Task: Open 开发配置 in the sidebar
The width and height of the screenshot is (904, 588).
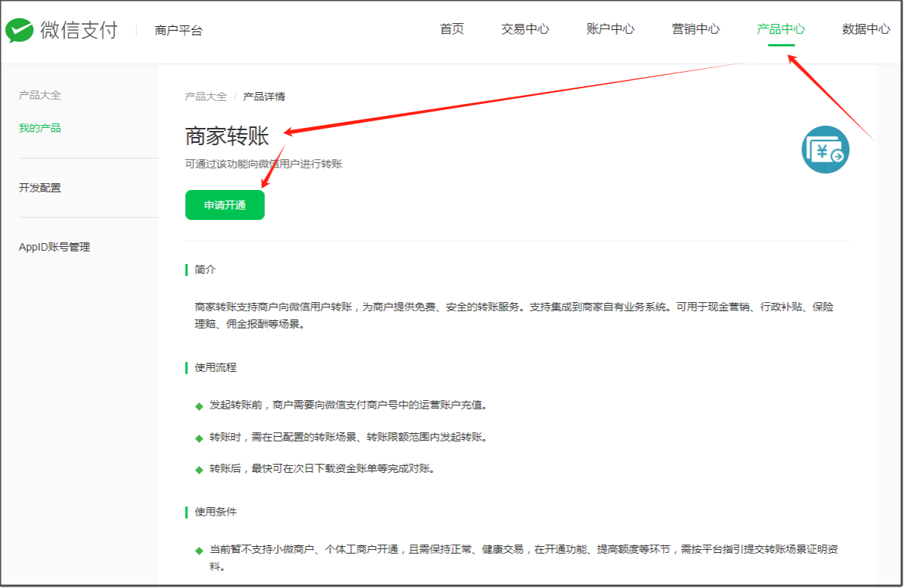Action: point(40,188)
